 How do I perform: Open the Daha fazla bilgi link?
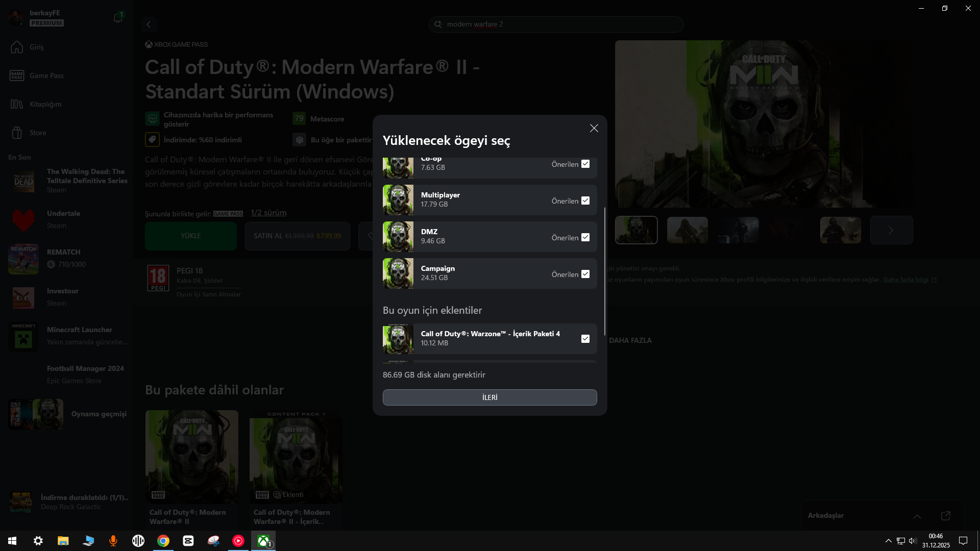[x=910, y=280]
